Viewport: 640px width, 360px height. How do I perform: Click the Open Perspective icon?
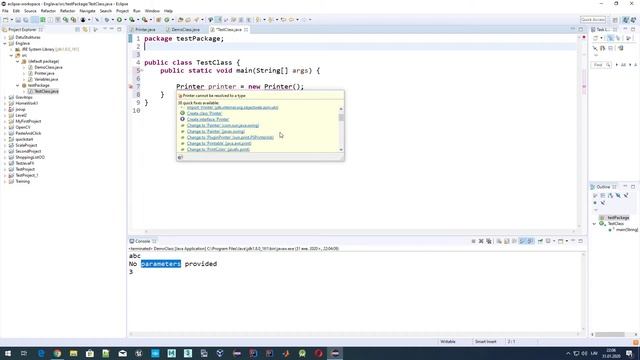[x=615, y=20]
